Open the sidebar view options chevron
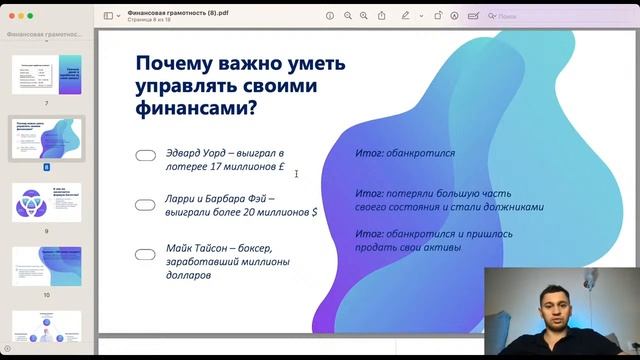640x360 pixels. pos(118,16)
